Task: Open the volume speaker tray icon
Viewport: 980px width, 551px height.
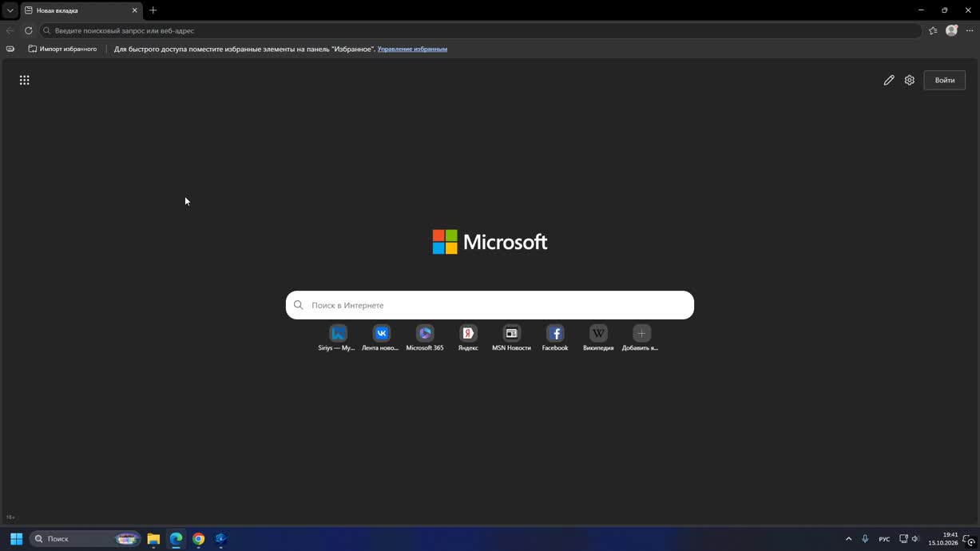Action: [915, 539]
